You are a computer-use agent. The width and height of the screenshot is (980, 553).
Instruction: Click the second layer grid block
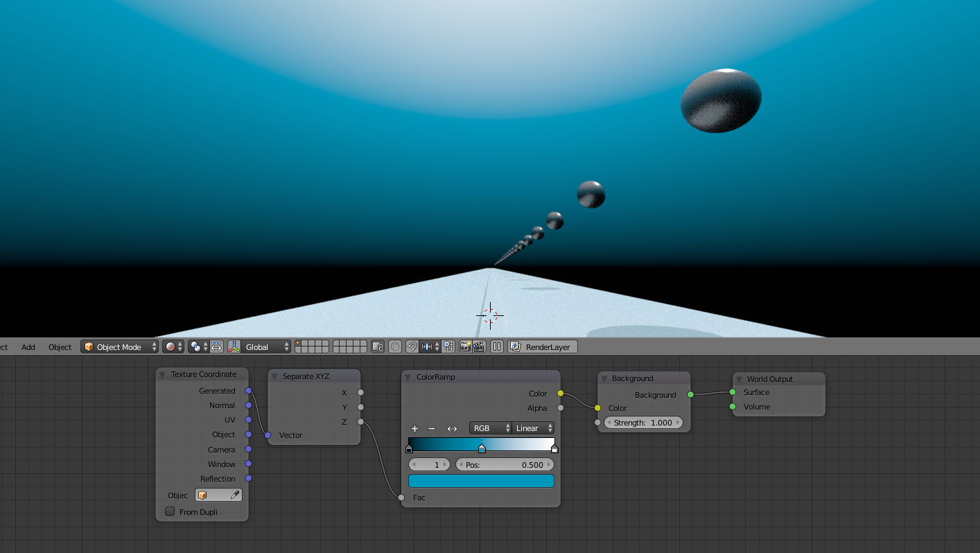(x=350, y=346)
